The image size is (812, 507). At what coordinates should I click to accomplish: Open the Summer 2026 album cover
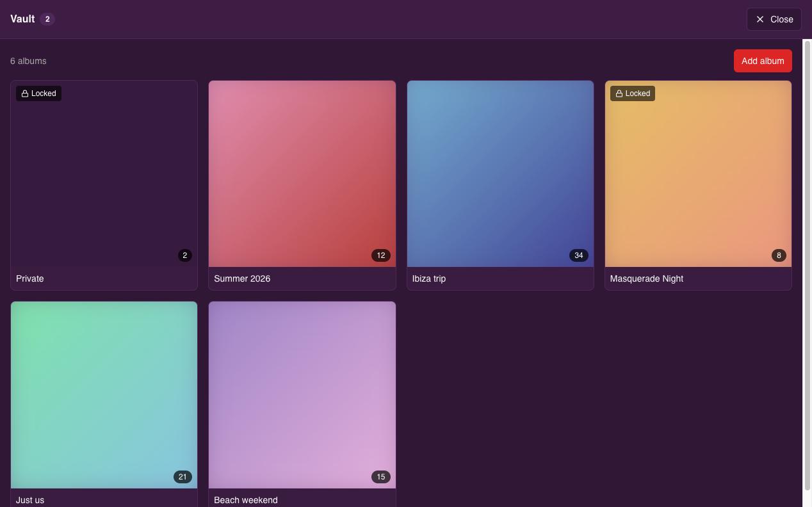pyautogui.click(x=302, y=173)
